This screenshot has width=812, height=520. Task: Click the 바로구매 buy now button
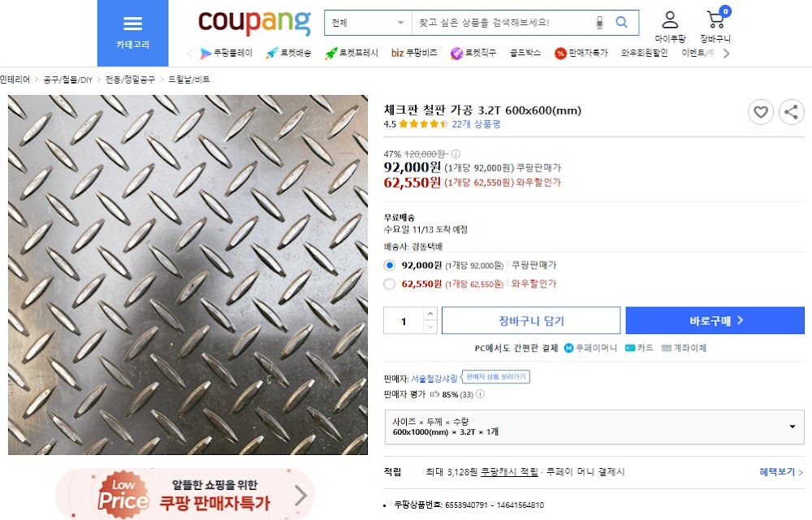click(x=715, y=321)
